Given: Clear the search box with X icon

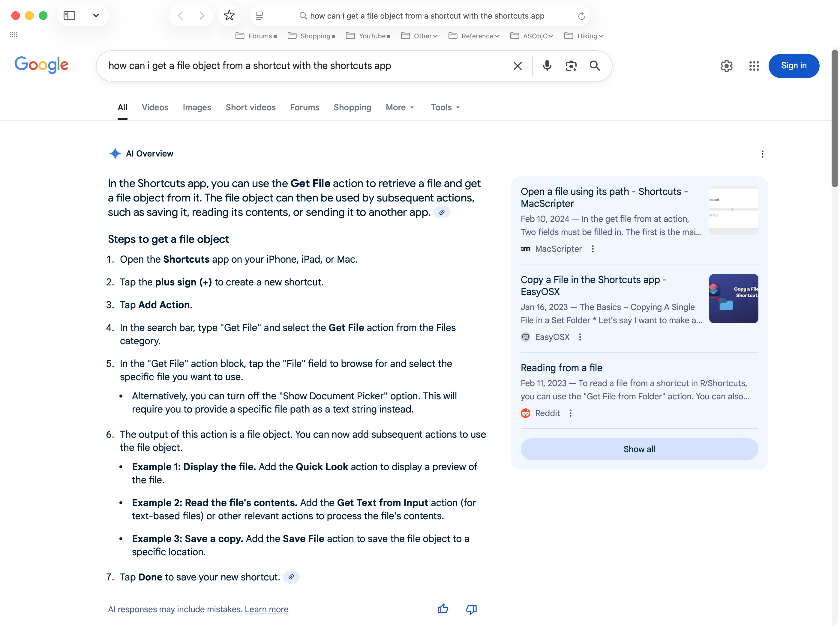Looking at the screenshot, I should coord(517,66).
